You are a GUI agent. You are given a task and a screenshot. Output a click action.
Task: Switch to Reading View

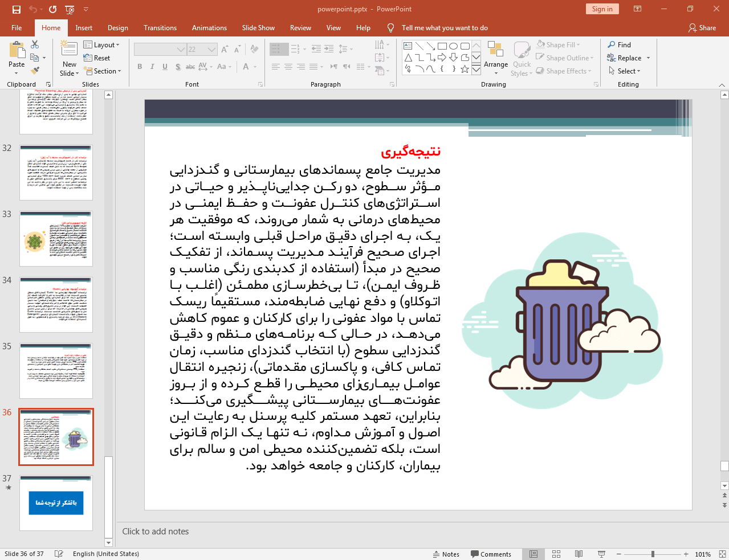pos(579,554)
